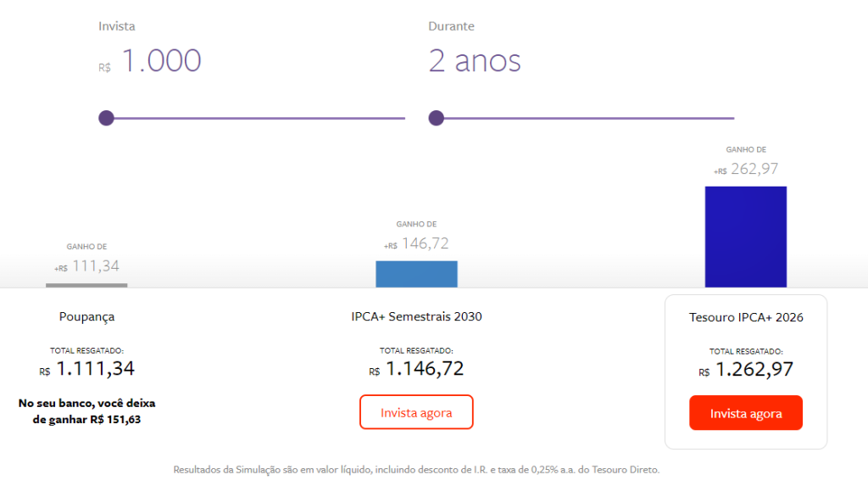Click the R$ 1.262,97 total resgatado value

746,370
